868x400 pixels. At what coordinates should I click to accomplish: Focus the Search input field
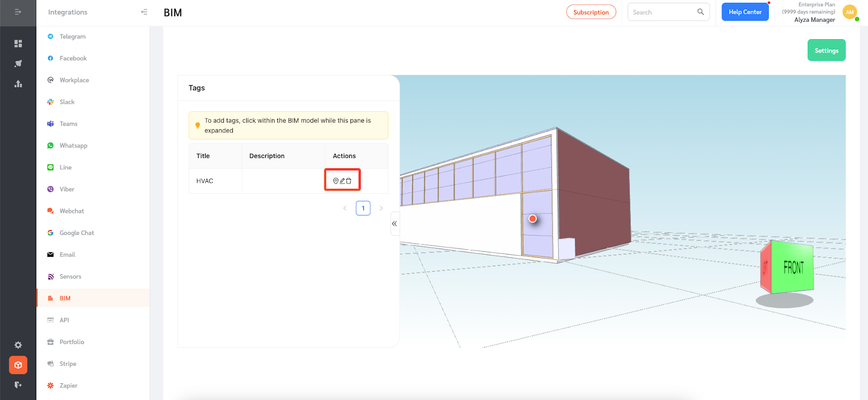click(662, 12)
